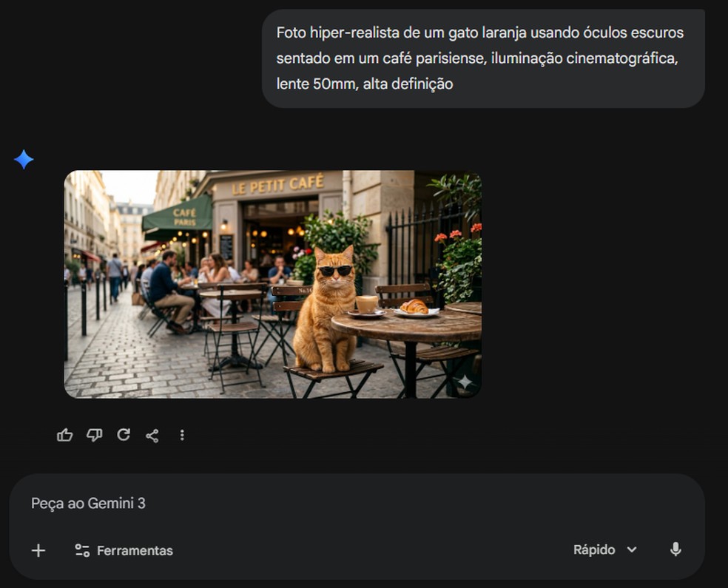Viewport: 728px width, 588px height.
Task: Give the response a thumbs down
Action: (94, 435)
